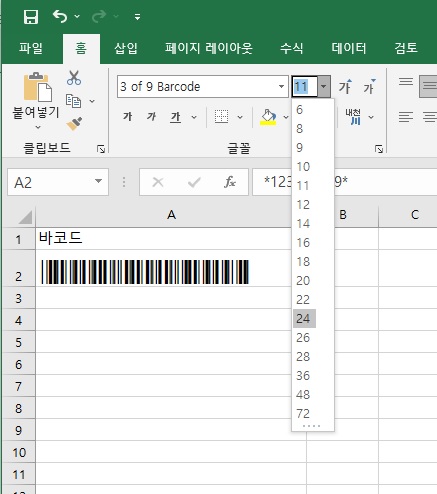
Task: Expand the underline style arrow
Action: (194, 117)
